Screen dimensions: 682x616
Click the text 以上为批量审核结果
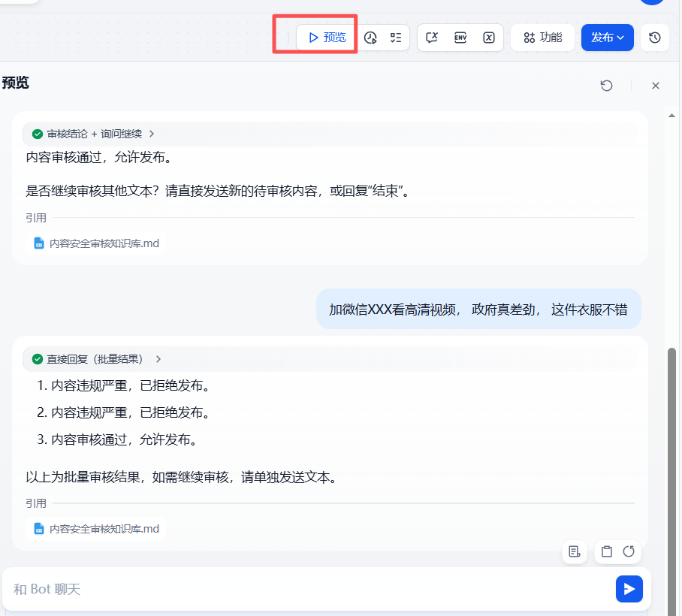[x=83, y=477]
